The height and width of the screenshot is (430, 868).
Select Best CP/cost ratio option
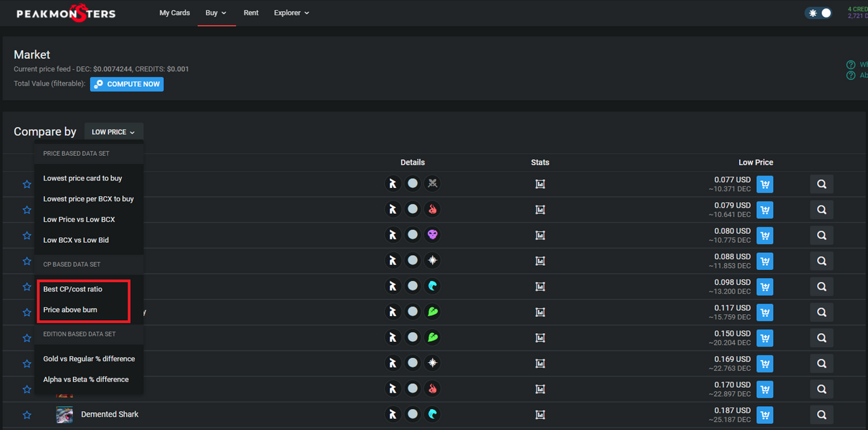(x=73, y=289)
